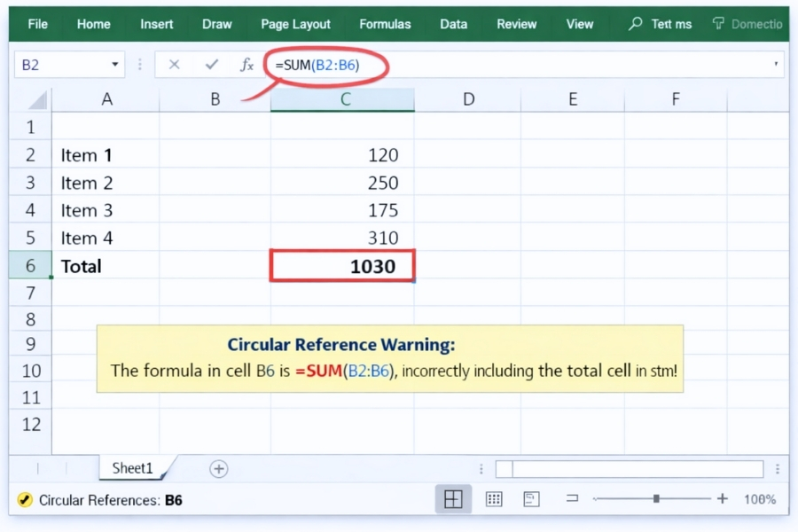Select the Sheet1 tab
The image size is (798, 532).
click(x=131, y=468)
